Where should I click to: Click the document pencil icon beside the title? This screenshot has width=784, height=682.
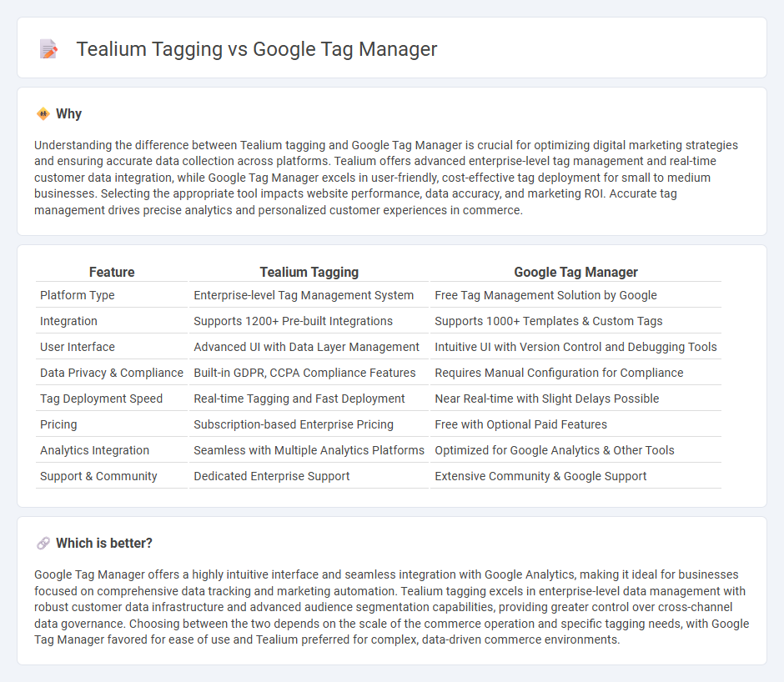48,49
